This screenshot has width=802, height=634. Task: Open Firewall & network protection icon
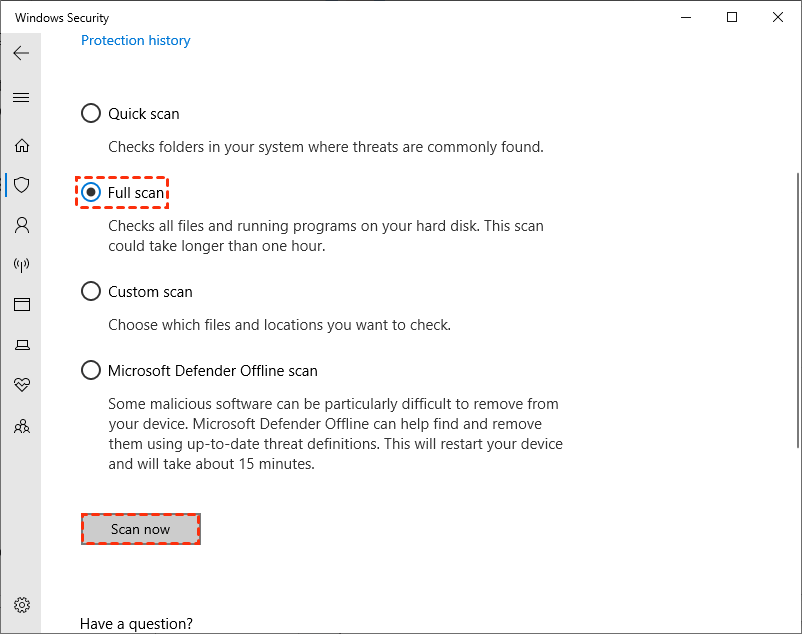22,265
